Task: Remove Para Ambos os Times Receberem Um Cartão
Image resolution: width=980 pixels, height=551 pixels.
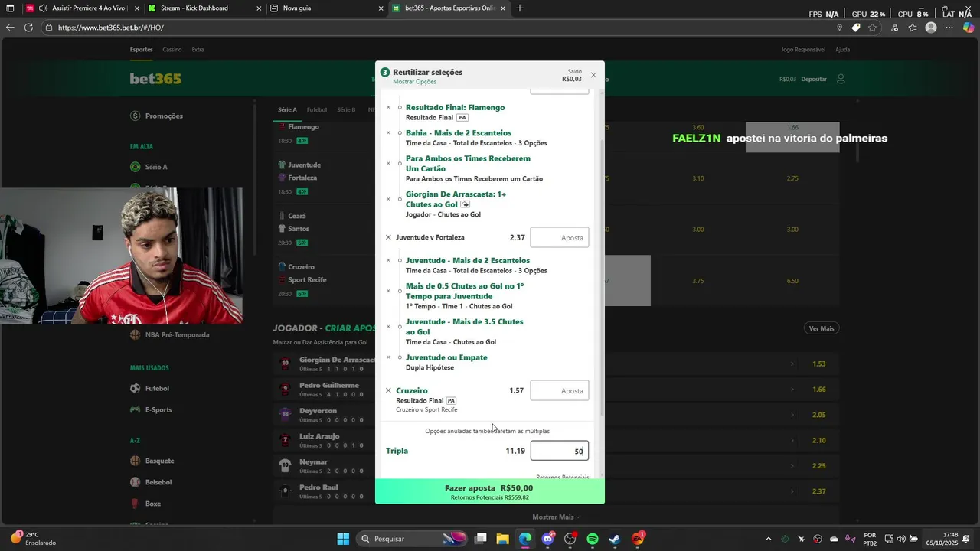Action: pyautogui.click(x=388, y=163)
